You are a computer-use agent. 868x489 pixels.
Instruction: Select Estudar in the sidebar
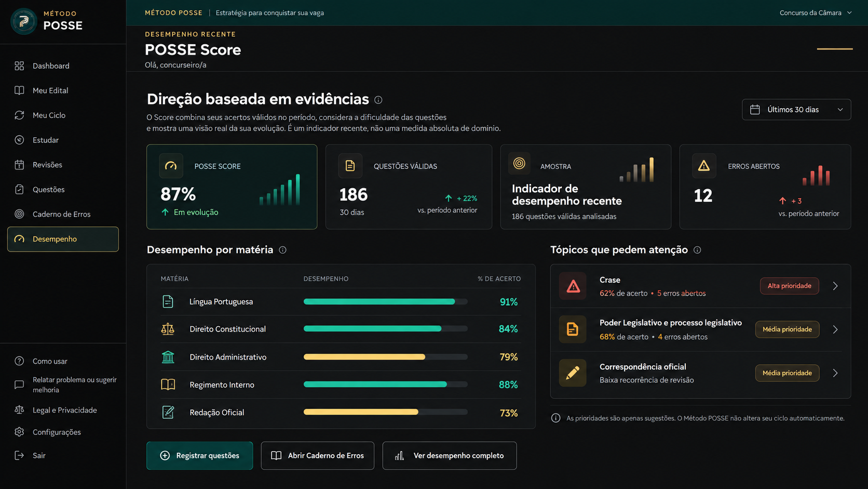[x=46, y=140]
